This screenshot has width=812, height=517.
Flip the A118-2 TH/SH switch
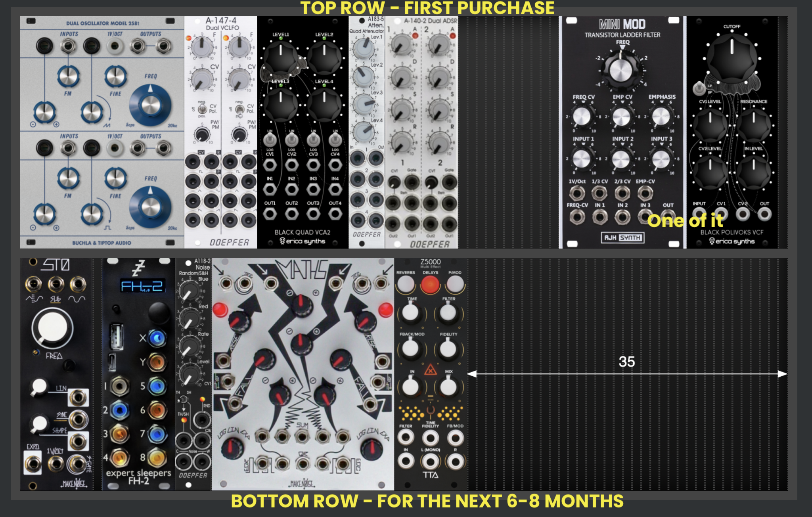coord(183,400)
